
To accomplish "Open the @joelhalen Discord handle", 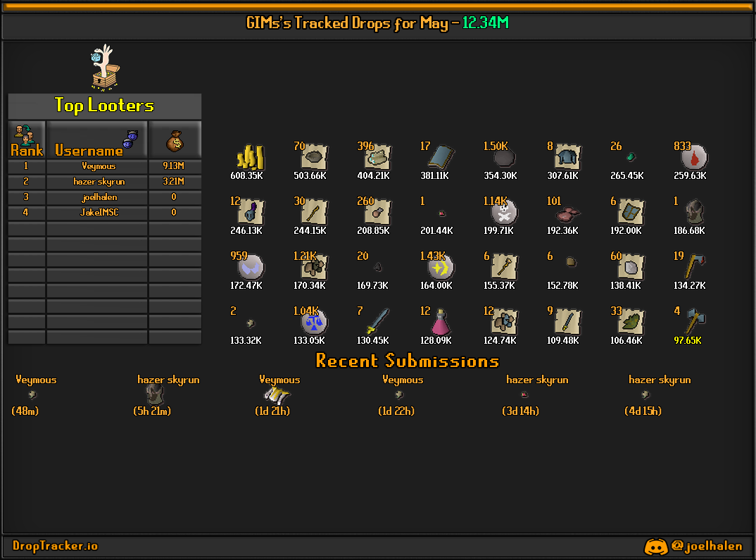I will (x=706, y=546).
